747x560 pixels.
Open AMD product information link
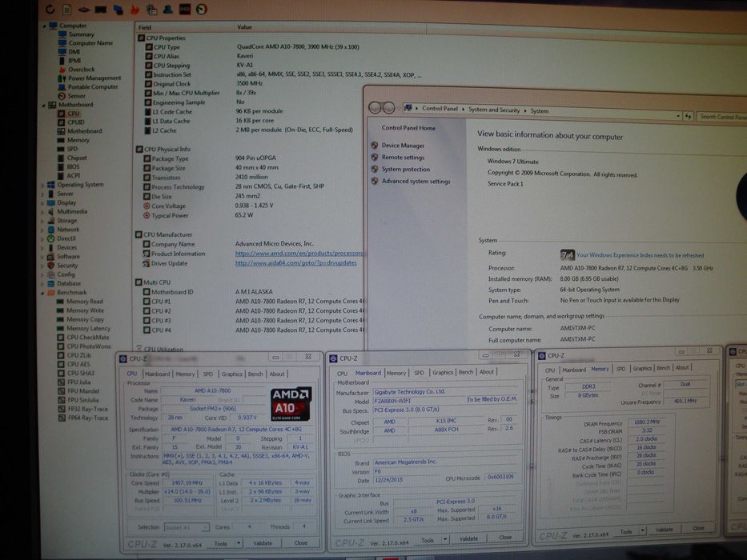pos(299,254)
